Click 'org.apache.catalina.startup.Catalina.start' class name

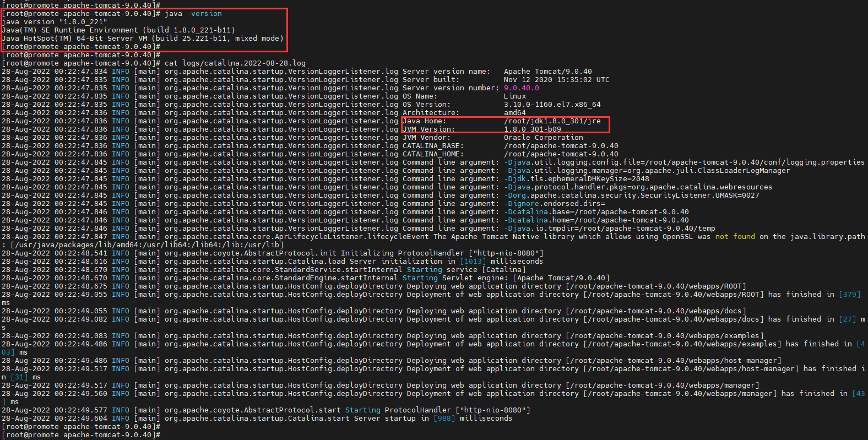(x=257, y=419)
